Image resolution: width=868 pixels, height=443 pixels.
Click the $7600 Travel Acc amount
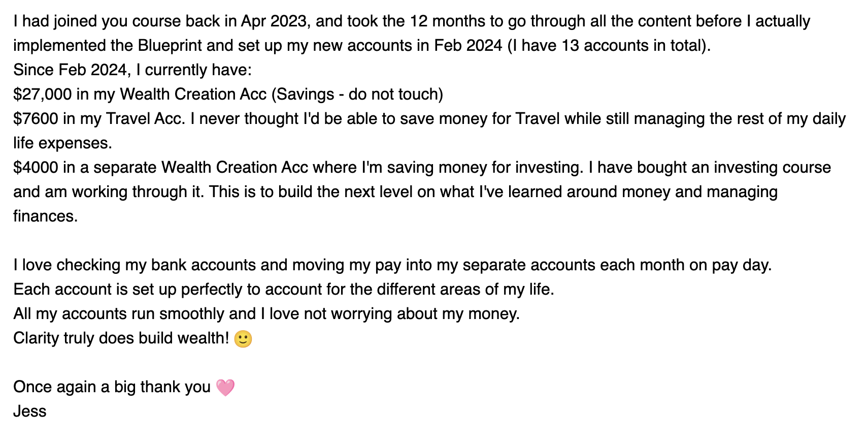click(36, 119)
